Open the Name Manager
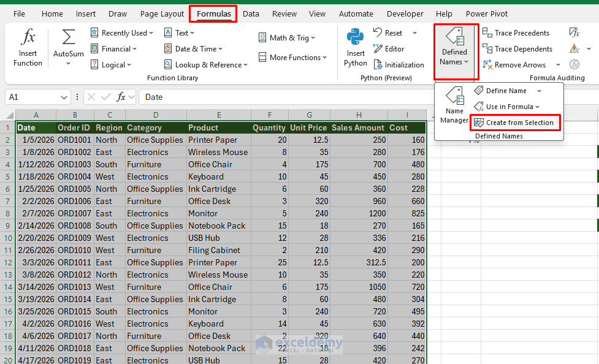599x364 pixels. click(x=454, y=105)
